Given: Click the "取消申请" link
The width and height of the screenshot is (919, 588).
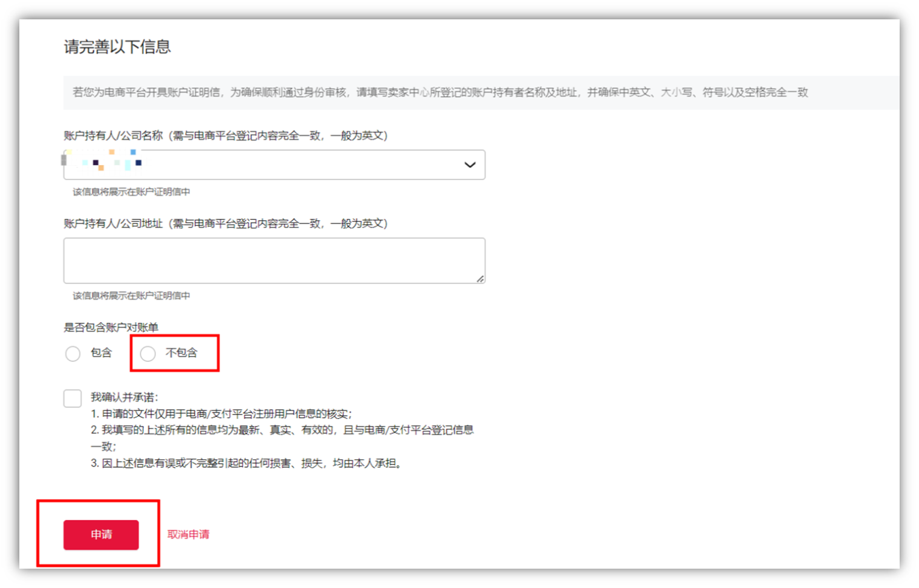Looking at the screenshot, I should (188, 534).
